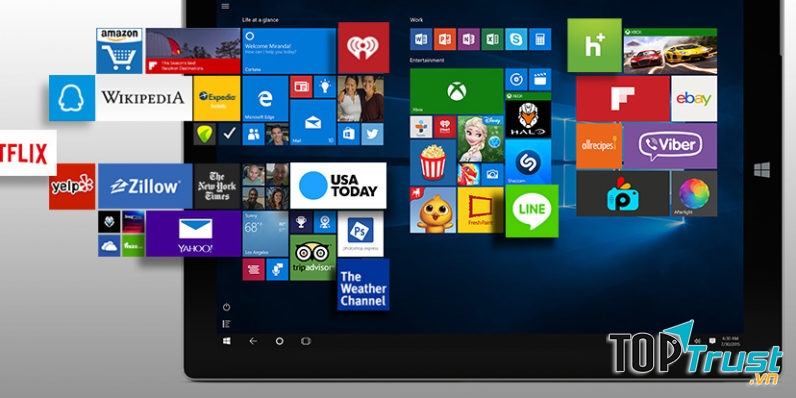Screen dimensions: 796x398
Task: Launch Microsoft Edge tile
Action: pos(265,98)
